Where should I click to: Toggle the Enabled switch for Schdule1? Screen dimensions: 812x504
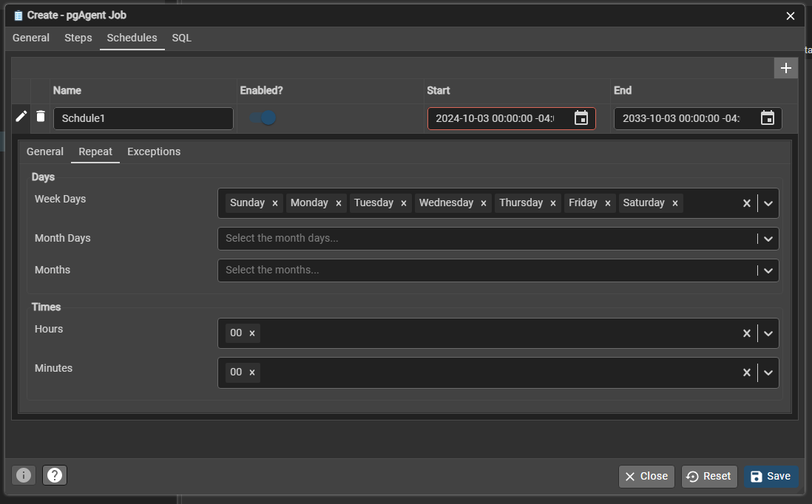point(263,118)
